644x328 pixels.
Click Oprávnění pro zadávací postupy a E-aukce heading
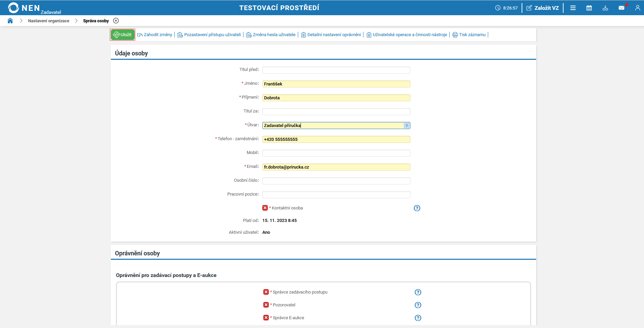(166, 275)
